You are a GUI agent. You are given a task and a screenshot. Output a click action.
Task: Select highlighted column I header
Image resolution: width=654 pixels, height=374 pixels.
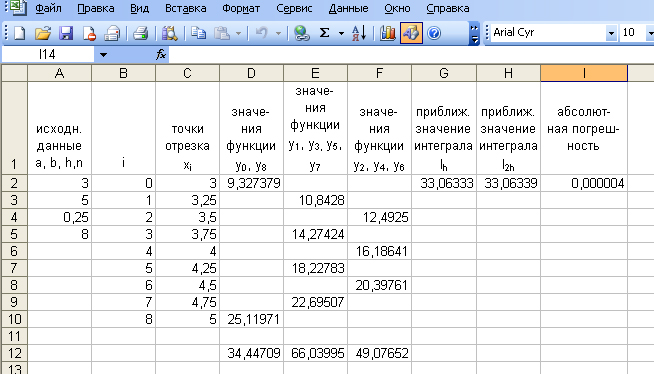(584, 73)
